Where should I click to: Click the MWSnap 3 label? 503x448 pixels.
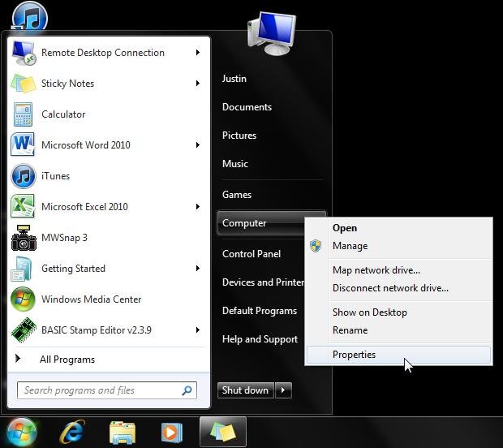[64, 238]
